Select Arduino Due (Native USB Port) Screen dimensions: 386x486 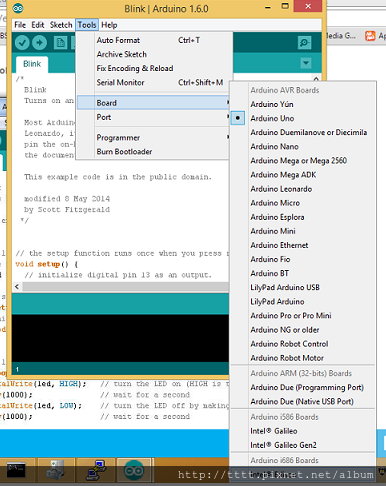point(303,401)
